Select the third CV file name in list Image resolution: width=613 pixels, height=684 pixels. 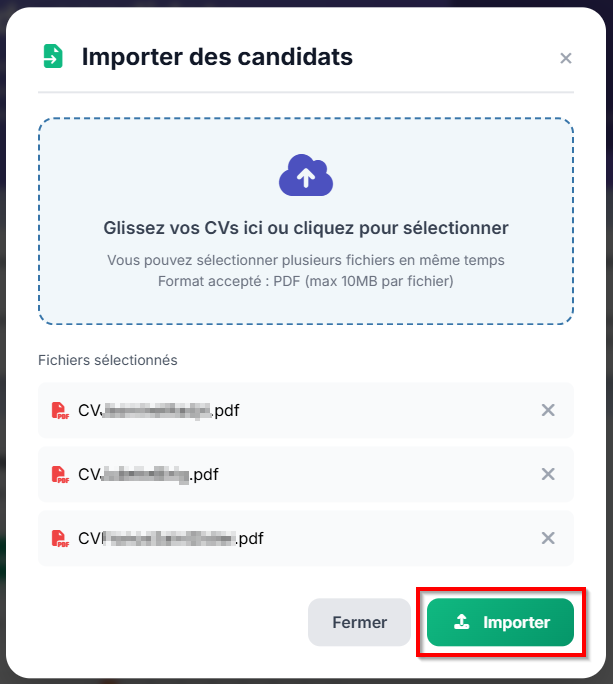point(170,538)
